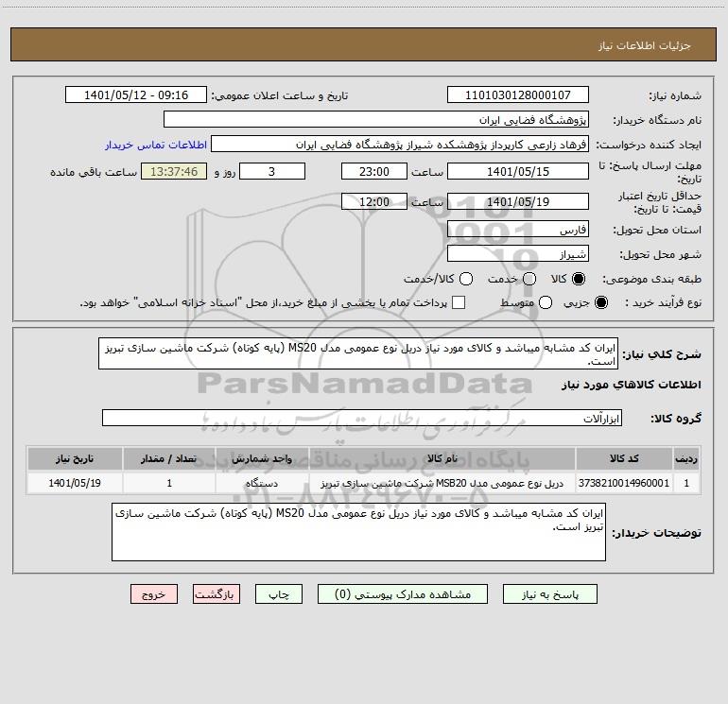Viewport: 728px width, 704px height.
Task: Click the response deadline date 1401/05/15
Action: (518, 172)
